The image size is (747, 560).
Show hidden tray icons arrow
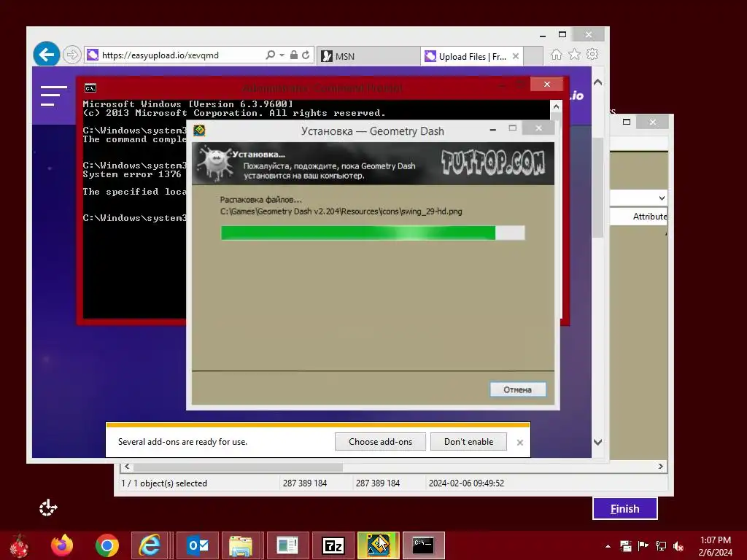(608, 546)
